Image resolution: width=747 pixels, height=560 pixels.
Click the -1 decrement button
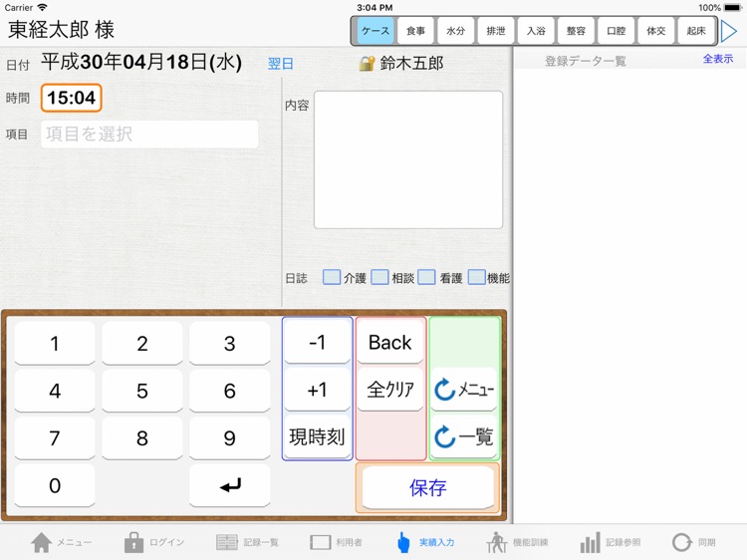(317, 342)
